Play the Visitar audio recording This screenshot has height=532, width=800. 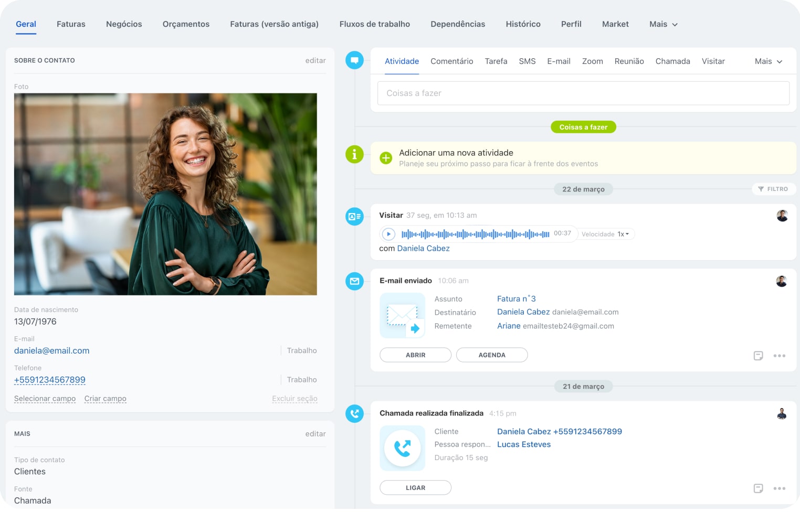(x=388, y=234)
